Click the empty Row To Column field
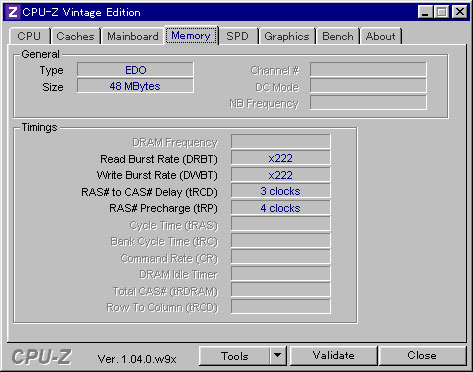The image size is (473, 372). pyautogui.click(x=281, y=307)
